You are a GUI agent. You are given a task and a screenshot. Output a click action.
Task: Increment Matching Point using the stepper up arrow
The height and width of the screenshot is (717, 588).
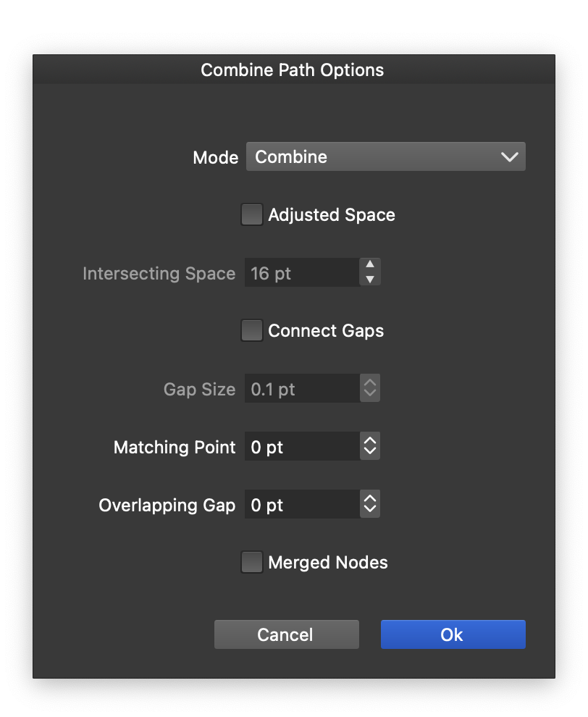coord(370,441)
